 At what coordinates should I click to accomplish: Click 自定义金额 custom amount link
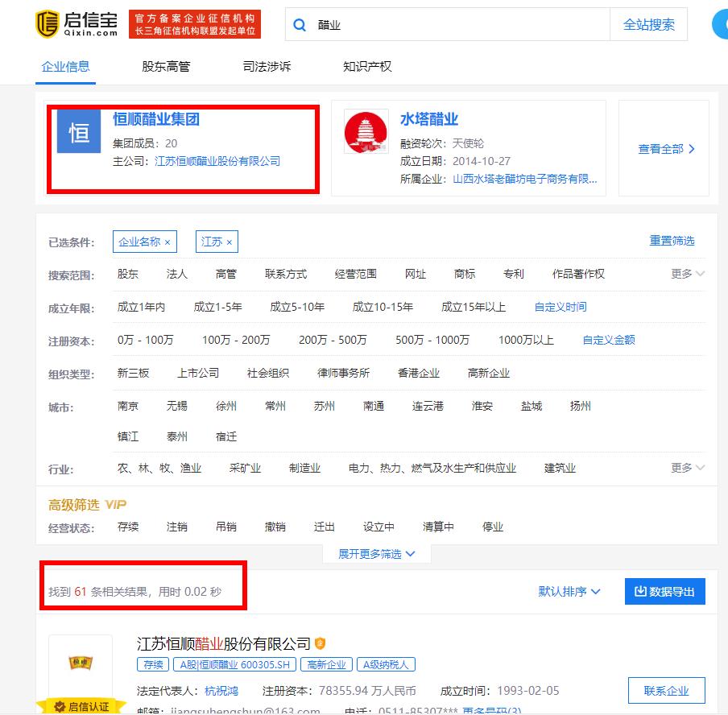point(609,340)
